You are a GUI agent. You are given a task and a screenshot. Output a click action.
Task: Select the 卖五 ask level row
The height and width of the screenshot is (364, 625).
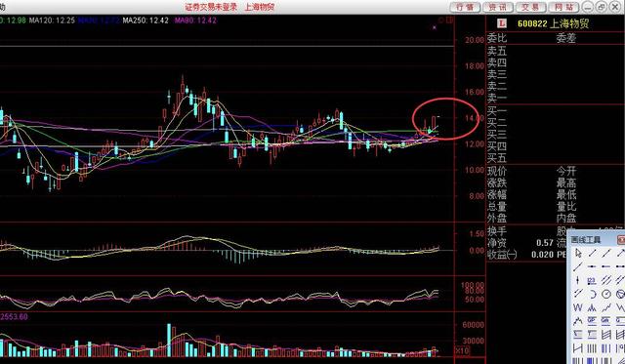click(555, 51)
